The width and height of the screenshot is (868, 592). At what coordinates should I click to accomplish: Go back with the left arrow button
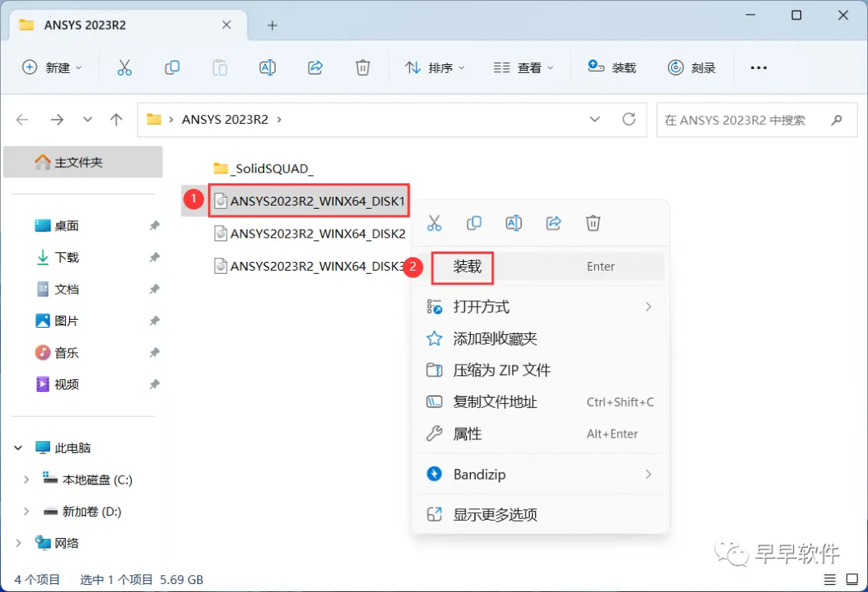point(23,120)
